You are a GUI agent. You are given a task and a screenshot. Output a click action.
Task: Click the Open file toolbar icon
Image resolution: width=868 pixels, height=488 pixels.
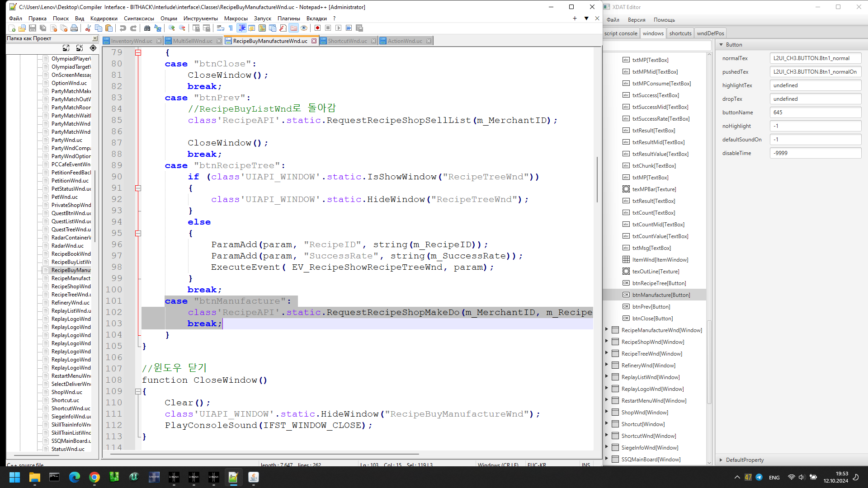pyautogui.click(x=22, y=28)
